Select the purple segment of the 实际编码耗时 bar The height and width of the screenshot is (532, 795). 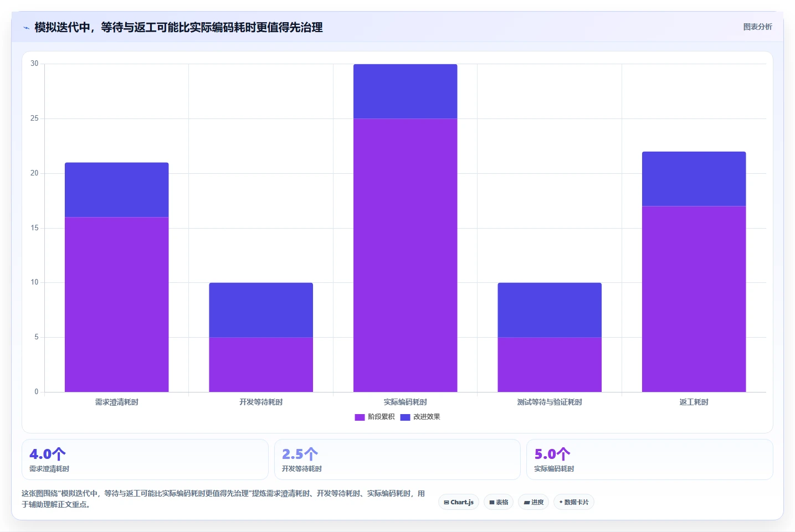click(406, 255)
